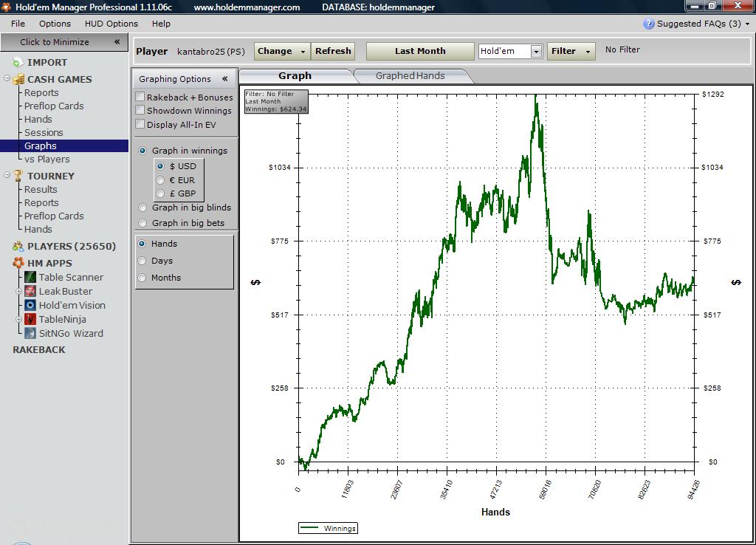The image size is (756, 545).
Task: Click player name kantabro25 (PS)
Action: point(211,51)
